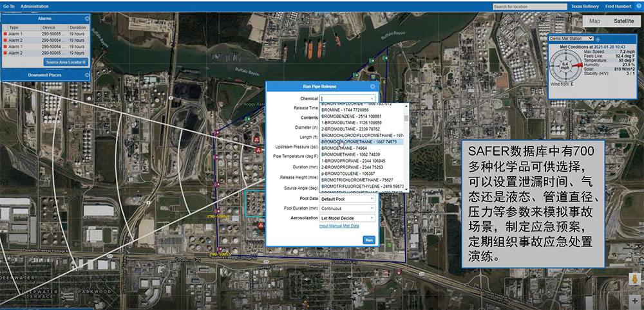Screen dimensions: 644x310
Task: Choose 2-BROMOPROPANE - 2344 75263
Action: pyautogui.click(x=361, y=167)
